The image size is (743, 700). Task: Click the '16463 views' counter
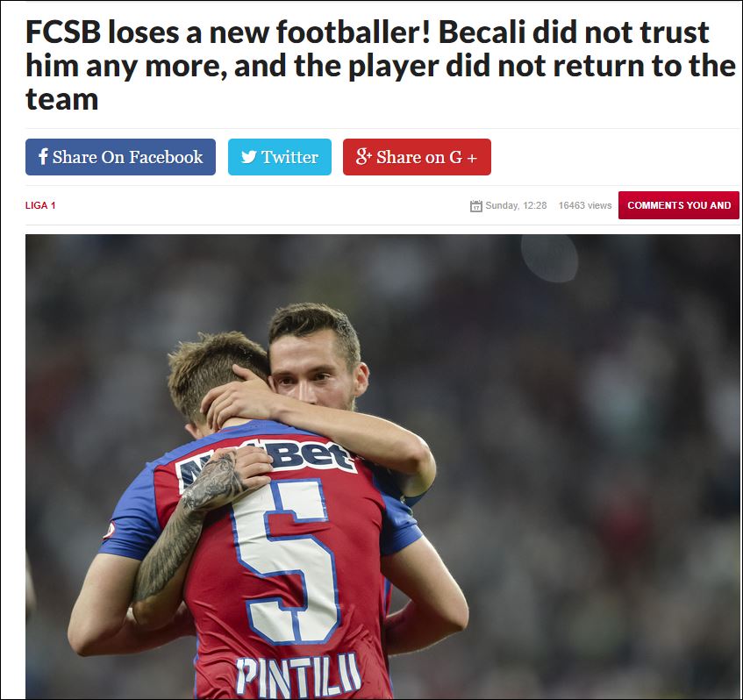(585, 205)
